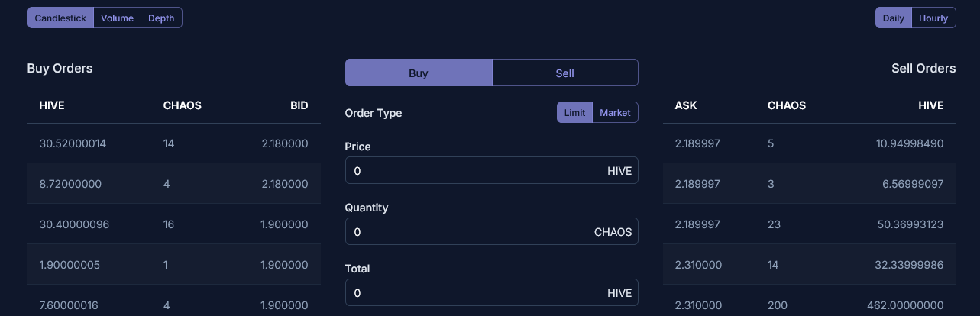Click the Total HIVE input field

pyautogui.click(x=474, y=293)
